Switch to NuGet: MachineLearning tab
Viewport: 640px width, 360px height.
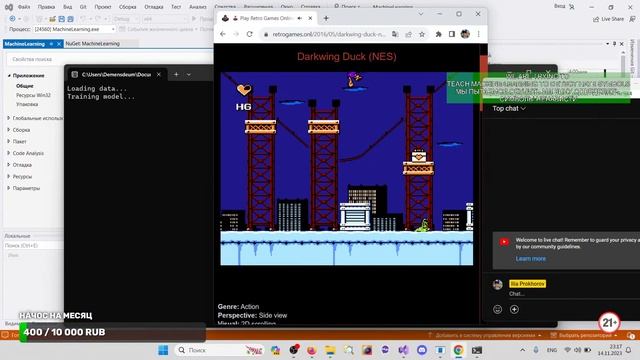(x=93, y=44)
